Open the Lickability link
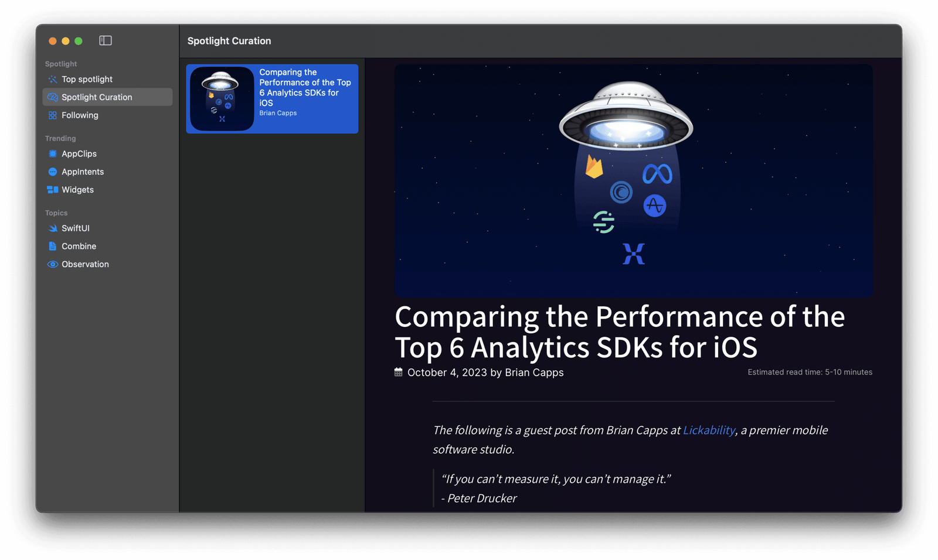Image resolution: width=938 pixels, height=560 pixels. (709, 430)
